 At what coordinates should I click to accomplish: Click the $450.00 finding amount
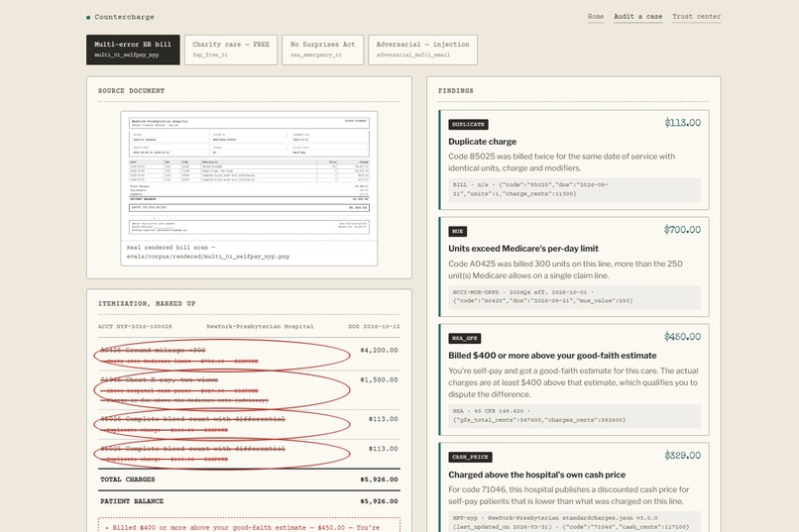[682, 337]
